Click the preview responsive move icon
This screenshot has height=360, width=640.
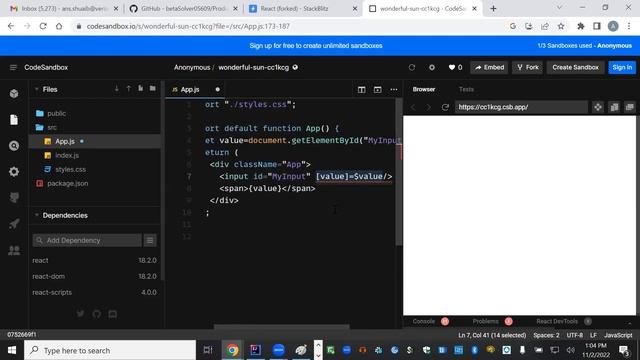coord(598,107)
